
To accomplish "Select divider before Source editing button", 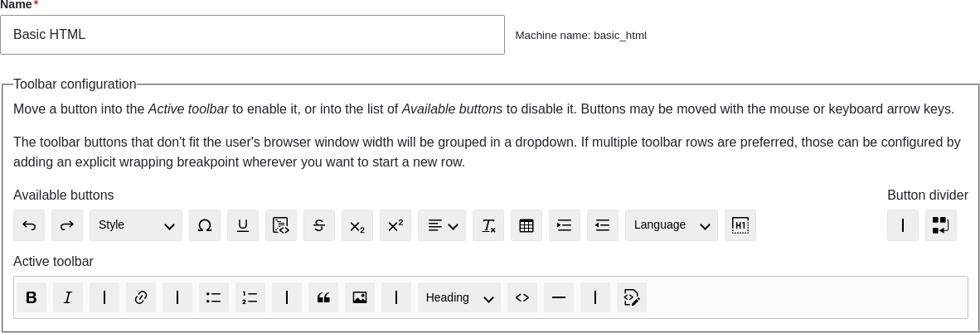I will [x=595, y=297].
